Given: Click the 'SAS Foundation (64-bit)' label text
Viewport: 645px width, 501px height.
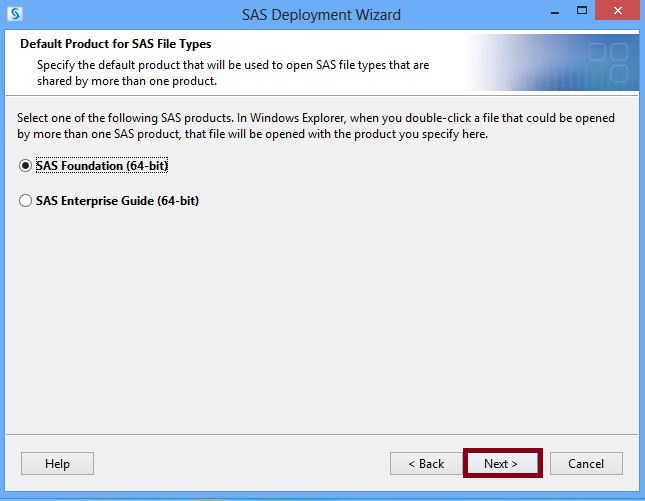Looking at the screenshot, I should tap(102, 166).
